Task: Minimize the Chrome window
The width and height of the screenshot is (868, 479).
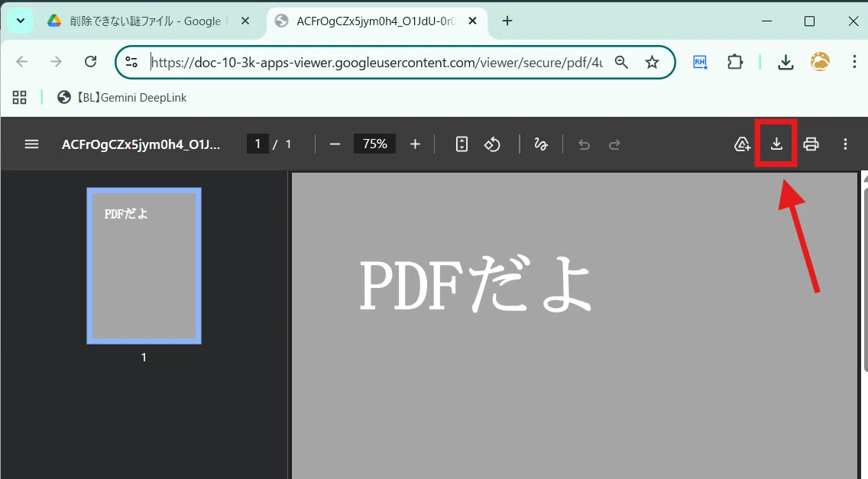Action: click(x=766, y=21)
